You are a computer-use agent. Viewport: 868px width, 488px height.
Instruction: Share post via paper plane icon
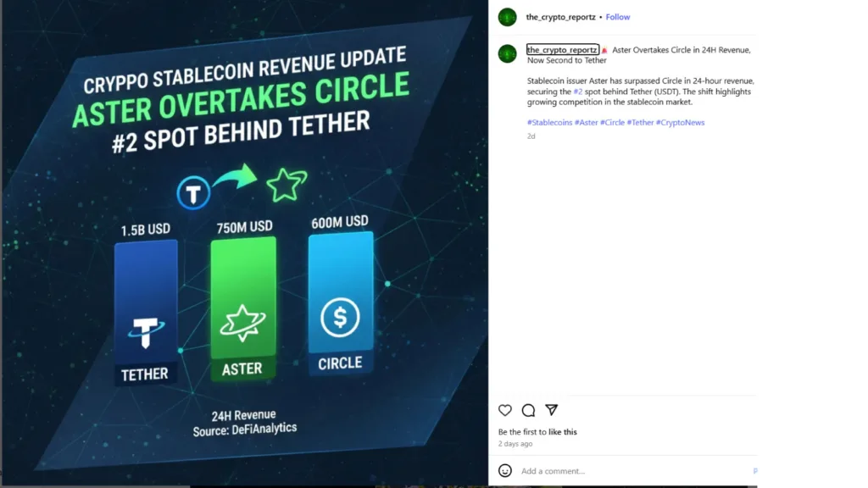[x=551, y=410]
